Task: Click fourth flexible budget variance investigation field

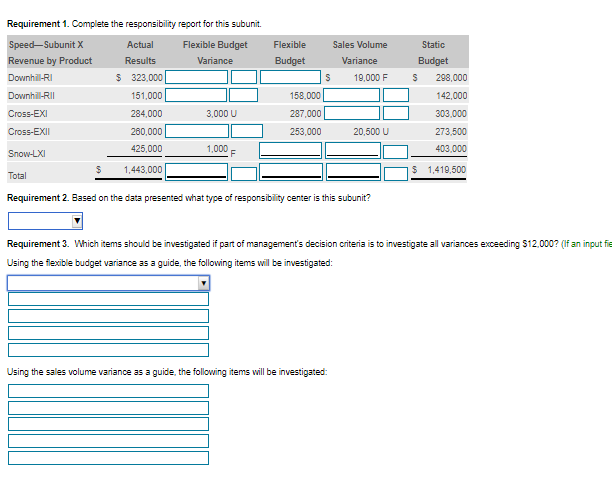Action: point(109,333)
